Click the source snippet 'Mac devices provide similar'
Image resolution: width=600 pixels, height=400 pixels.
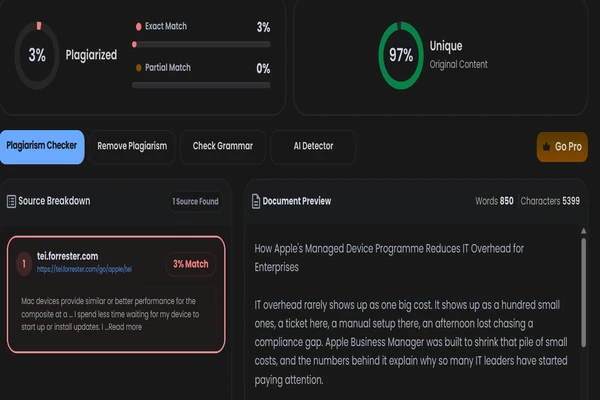tap(110, 314)
